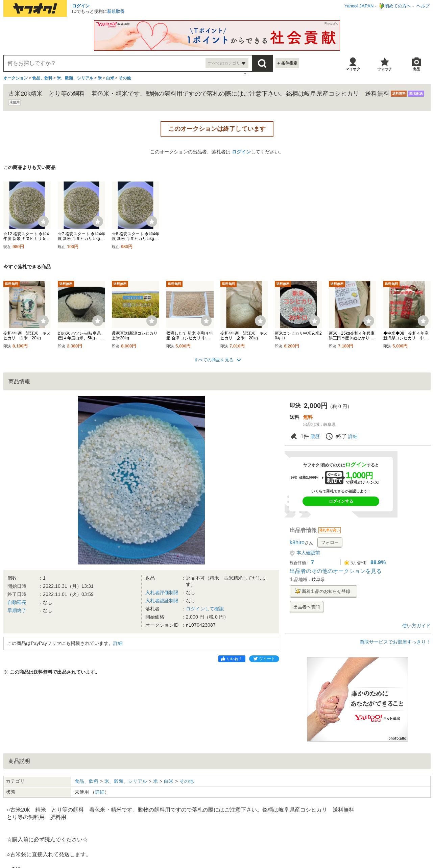Open the すべてのカテゴリ dropdown
This screenshot has height=868, width=434.
pos(227,63)
